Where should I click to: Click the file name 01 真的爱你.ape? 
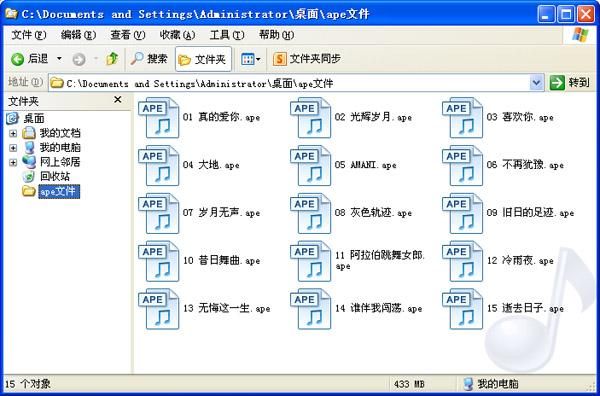click(222, 117)
